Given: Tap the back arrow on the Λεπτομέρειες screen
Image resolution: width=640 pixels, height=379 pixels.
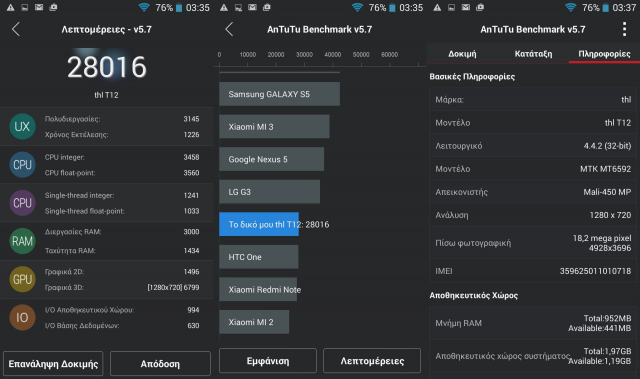Looking at the screenshot, I should 16,29.
